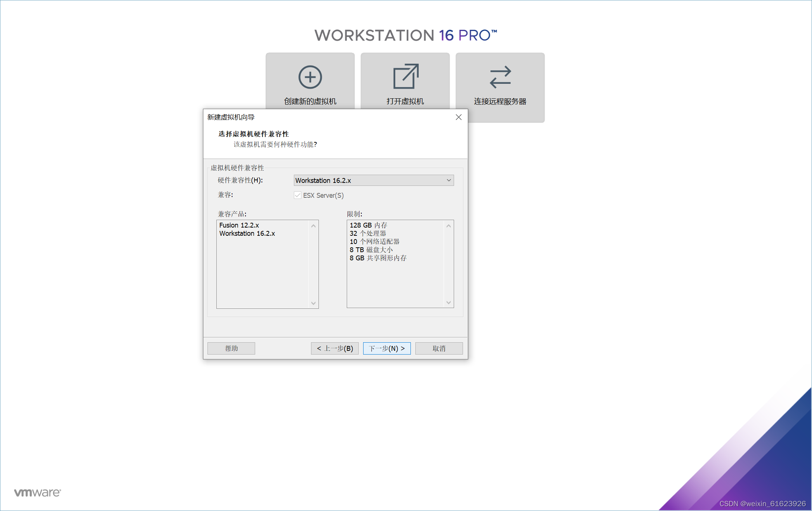Image resolution: width=812 pixels, height=511 pixels.
Task: Go back with 上一步(B) button
Action: 334,348
